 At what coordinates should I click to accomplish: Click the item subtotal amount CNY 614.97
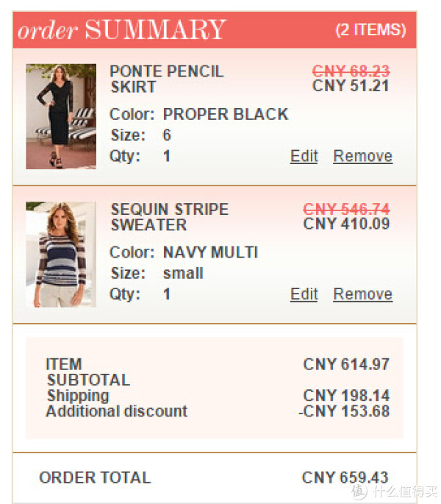(x=346, y=364)
